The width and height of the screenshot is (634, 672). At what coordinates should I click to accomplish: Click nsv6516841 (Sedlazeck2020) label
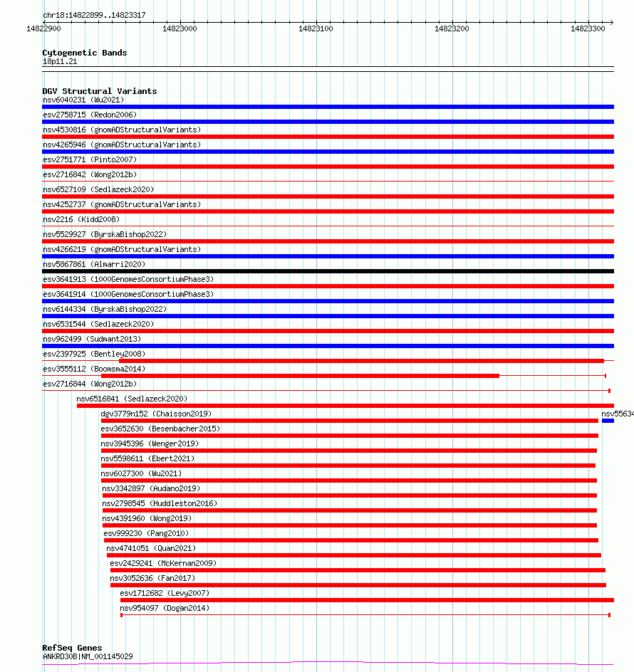[132, 399]
